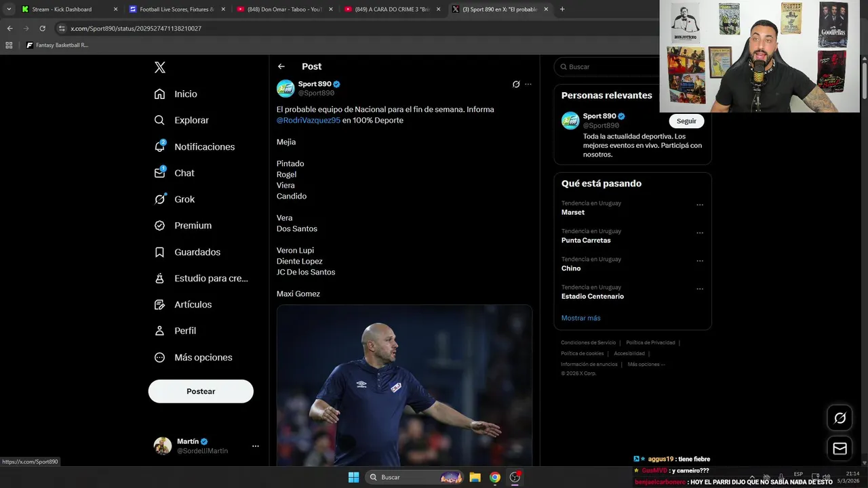Open Condiciones de Servicio link
The height and width of the screenshot is (488, 868).
tap(589, 343)
